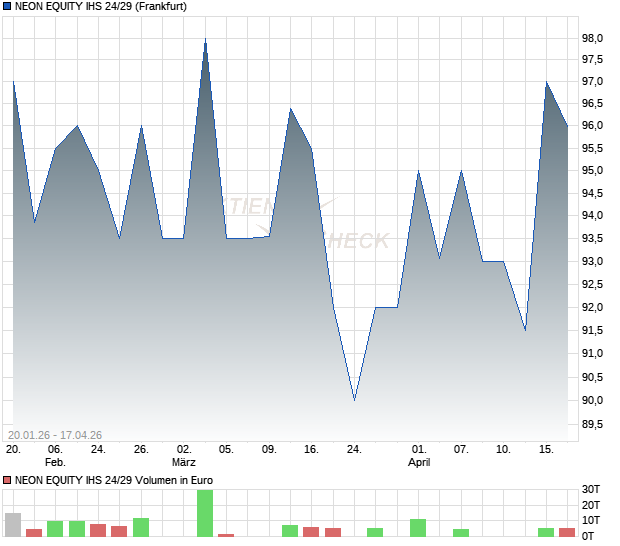Click the gray first volume bar
Screen dimensions: 620x546
coord(13,525)
